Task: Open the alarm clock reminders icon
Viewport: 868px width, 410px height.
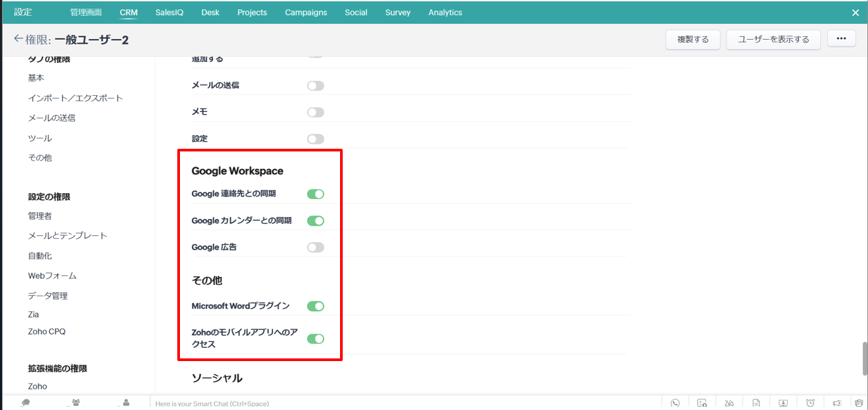Action: [x=810, y=403]
